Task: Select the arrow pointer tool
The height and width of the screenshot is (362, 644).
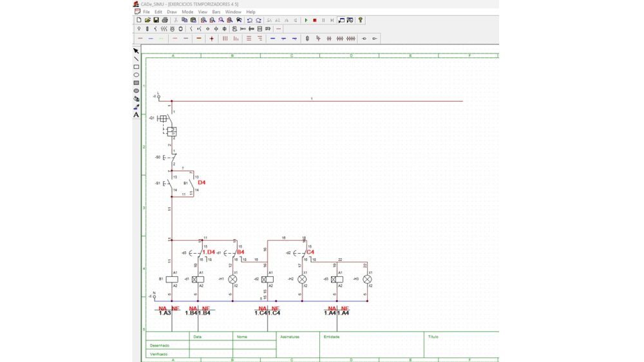Action: click(136, 51)
